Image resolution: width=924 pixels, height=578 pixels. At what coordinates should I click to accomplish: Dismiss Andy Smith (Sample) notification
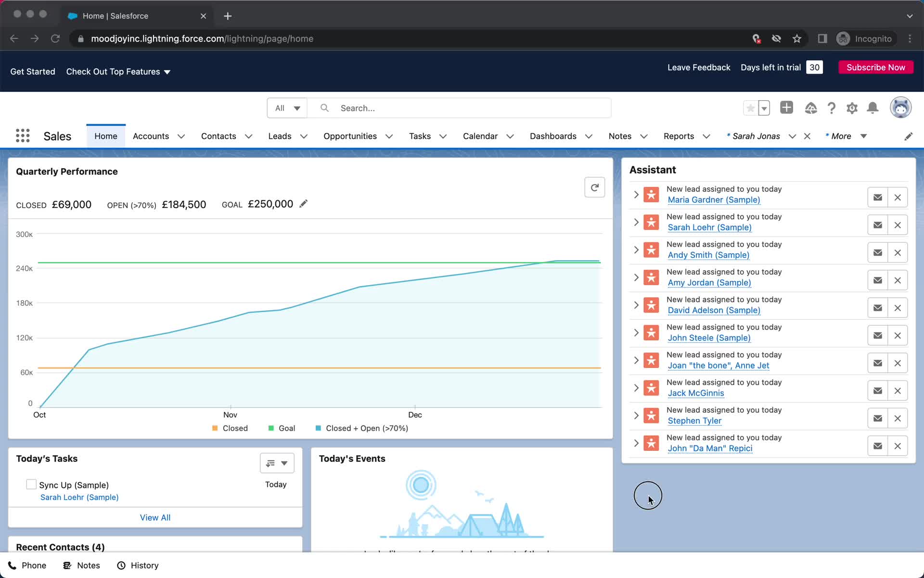pyautogui.click(x=898, y=252)
